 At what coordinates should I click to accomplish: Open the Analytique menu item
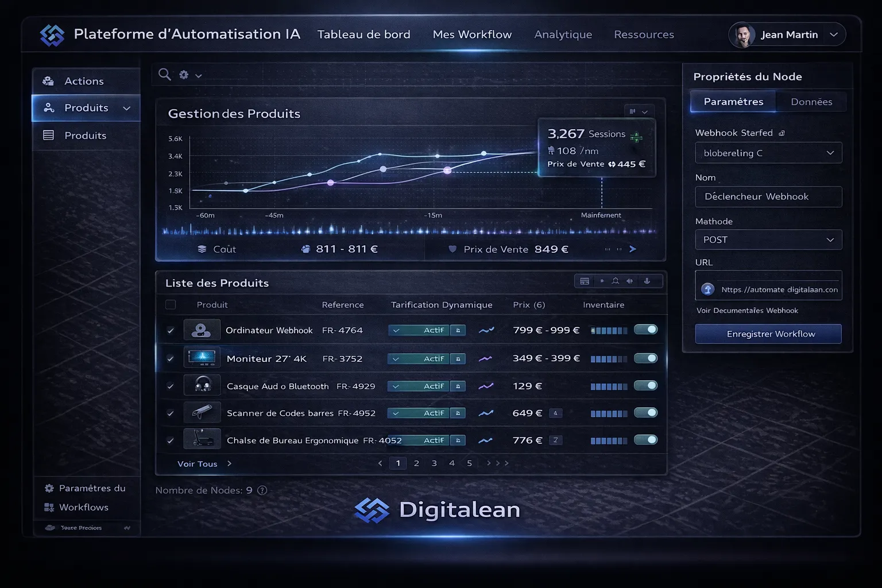coord(563,34)
